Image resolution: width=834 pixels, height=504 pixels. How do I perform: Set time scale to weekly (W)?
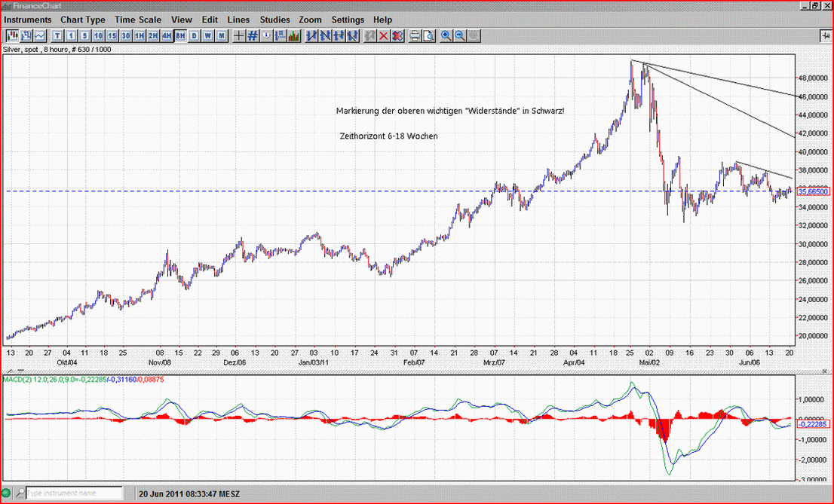click(208, 36)
